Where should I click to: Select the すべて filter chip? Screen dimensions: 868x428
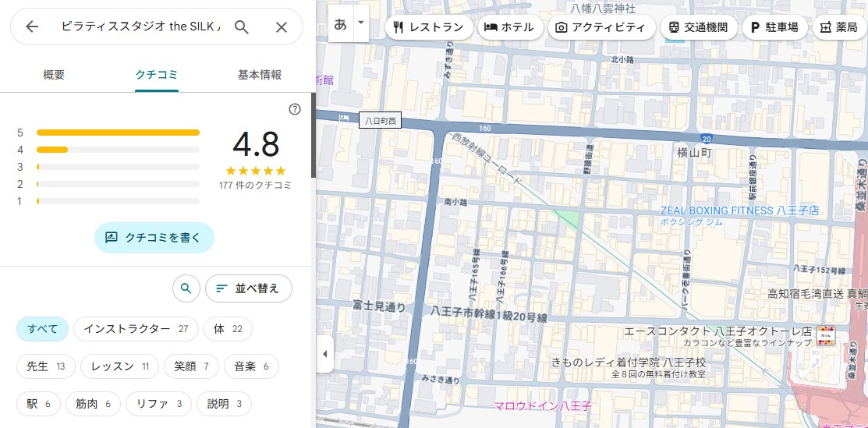click(x=43, y=329)
